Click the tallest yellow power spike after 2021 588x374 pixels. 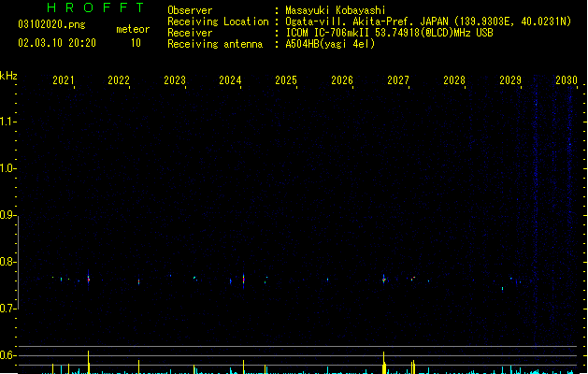click(89, 362)
